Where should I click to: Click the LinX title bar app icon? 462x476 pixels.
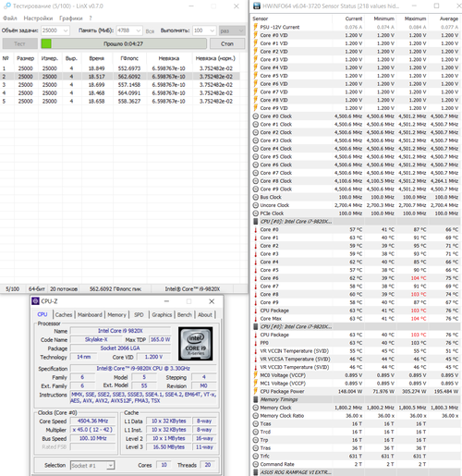tap(6, 6)
